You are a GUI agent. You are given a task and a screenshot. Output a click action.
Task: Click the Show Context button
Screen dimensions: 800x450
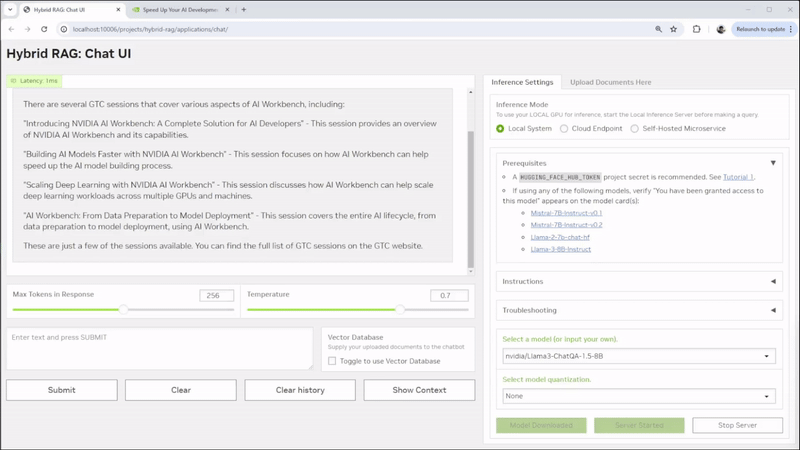pyautogui.click(x=419, y=390)
